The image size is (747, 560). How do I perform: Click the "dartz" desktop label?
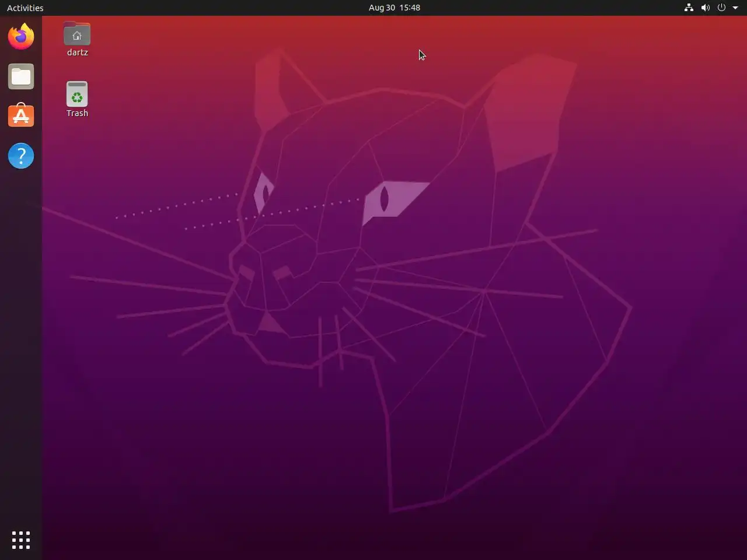click(77, 52)
